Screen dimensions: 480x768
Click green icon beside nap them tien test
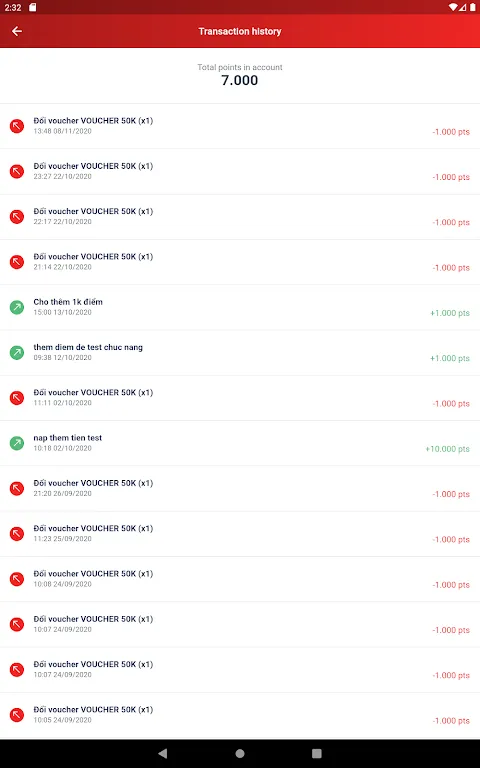(x=17, y=443)
